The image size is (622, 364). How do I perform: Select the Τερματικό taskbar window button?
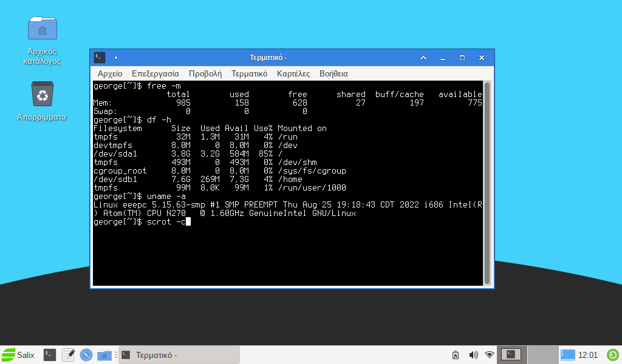[179, 355]
